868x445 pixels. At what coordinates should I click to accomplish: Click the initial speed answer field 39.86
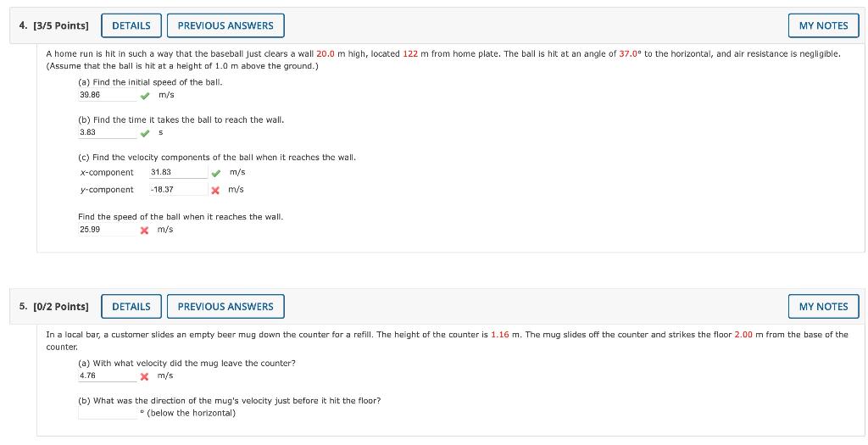click(107, 95)
